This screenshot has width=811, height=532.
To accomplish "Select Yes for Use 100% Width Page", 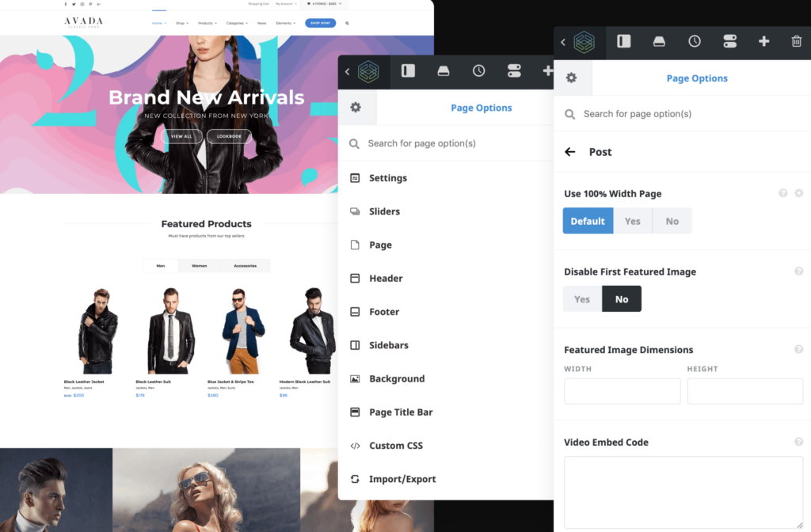I will click(x=633, y=221).
